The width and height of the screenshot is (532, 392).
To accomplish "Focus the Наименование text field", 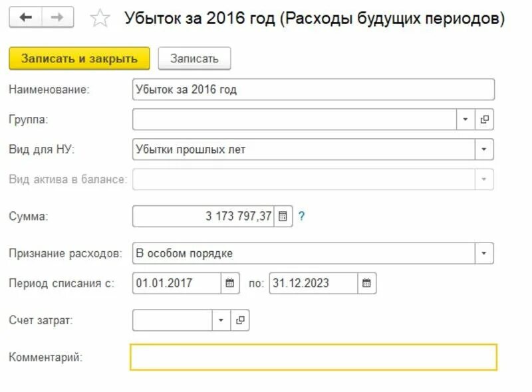I will point(313,90).
